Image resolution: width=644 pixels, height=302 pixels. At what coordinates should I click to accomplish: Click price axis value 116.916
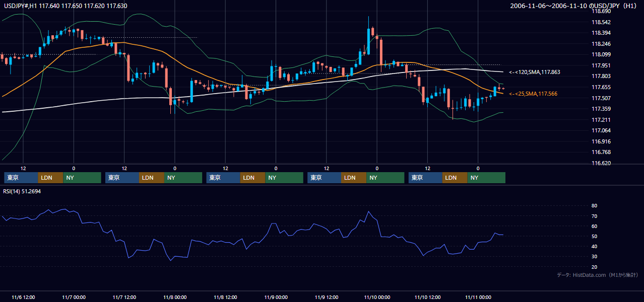tap(601, 141)
